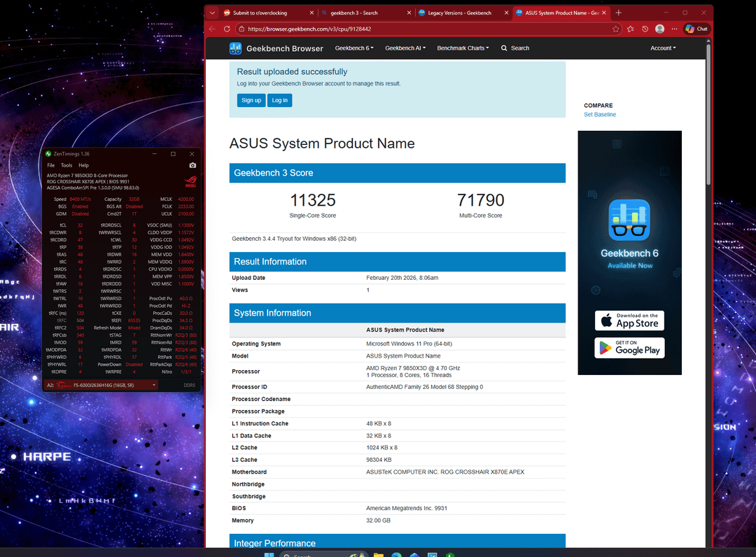Click the Set Baseline link
756x557 pixels.
[x=600, y=115]
